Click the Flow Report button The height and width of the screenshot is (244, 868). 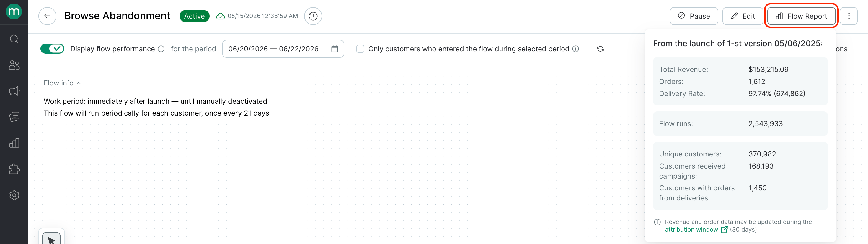coord(801,16)
